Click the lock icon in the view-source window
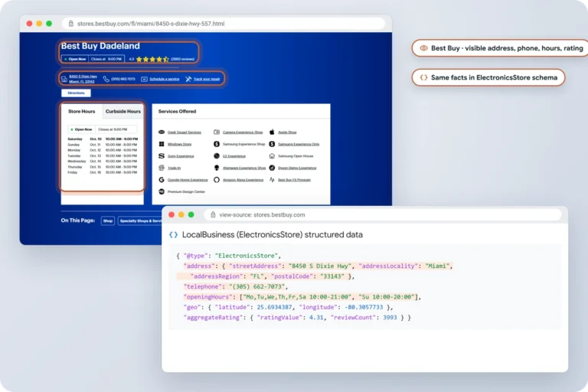 point(213,214)
